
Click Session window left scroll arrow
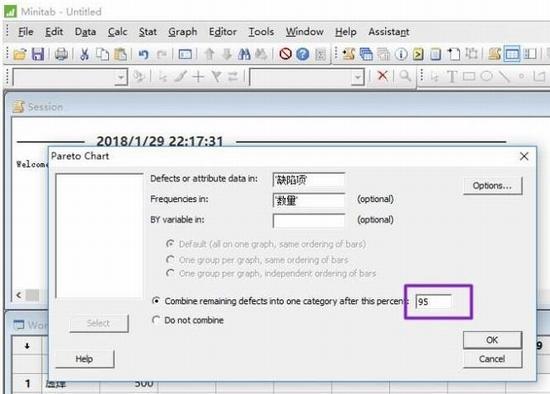coord(19,295)
